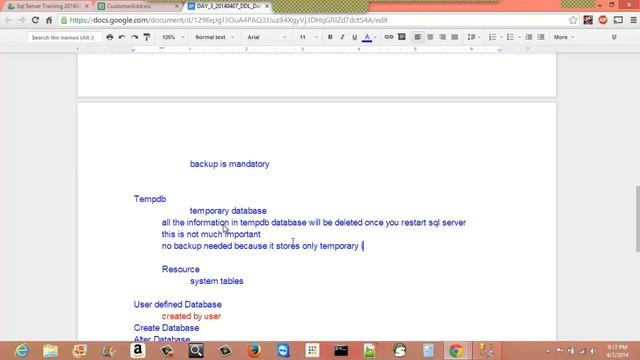Switch to the CustomerAddress tab
640x360 pixels.
click(135, 6)
